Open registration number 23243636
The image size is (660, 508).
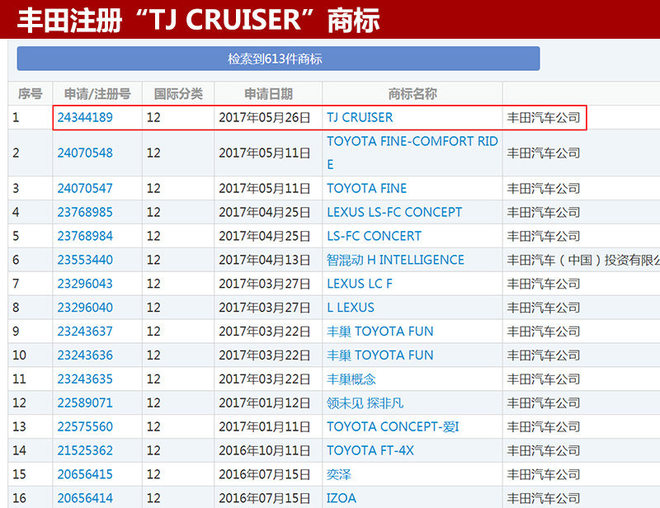(85, 355)
